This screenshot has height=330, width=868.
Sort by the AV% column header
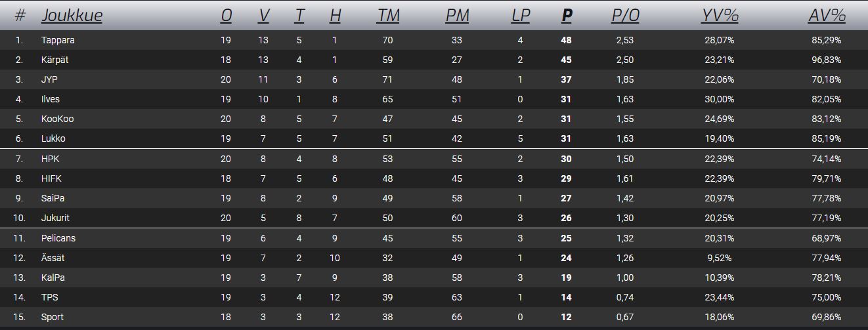click(x=827, y=15)
